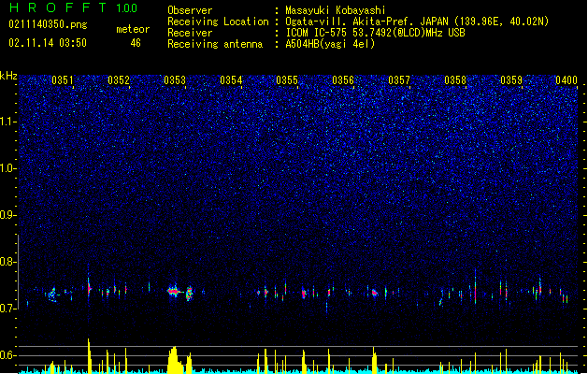Click the 0.7 kHz axis label
The image size is (588, 374).
8,309
